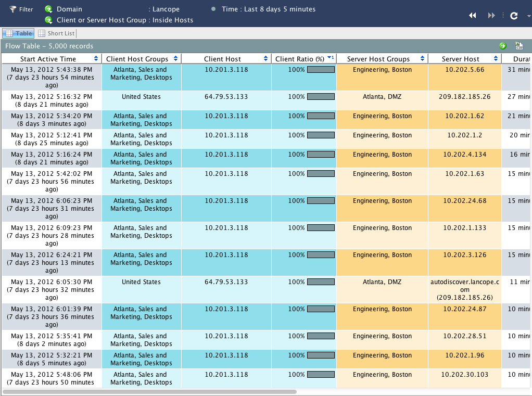Select server host autodiscover.lancope.com cell
The height and width of the screenshot is (396, 532).
464,290
